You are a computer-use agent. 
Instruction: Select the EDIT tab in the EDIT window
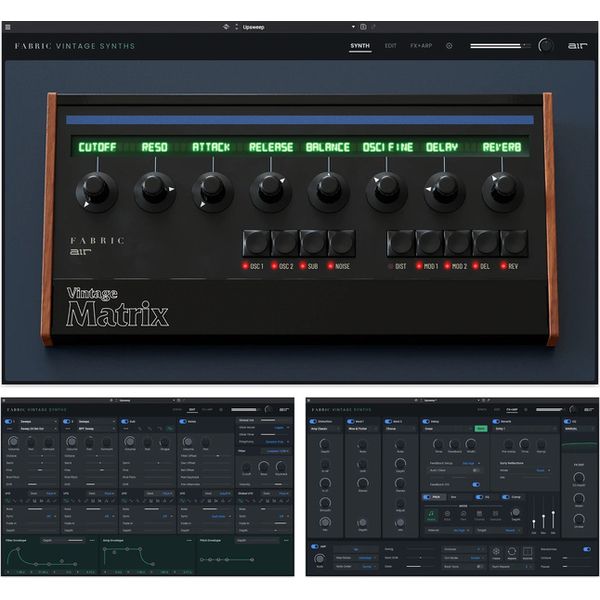point(192,410)
